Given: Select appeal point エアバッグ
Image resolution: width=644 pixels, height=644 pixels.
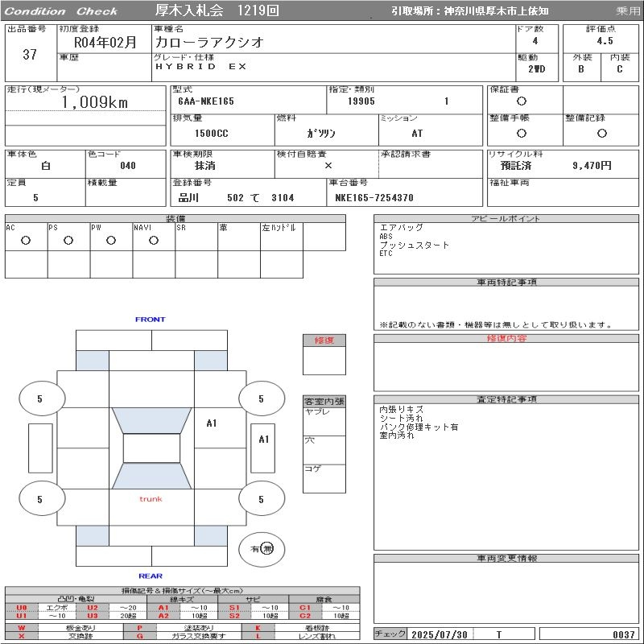Looking at the screenshot, I should coord(401,228).
